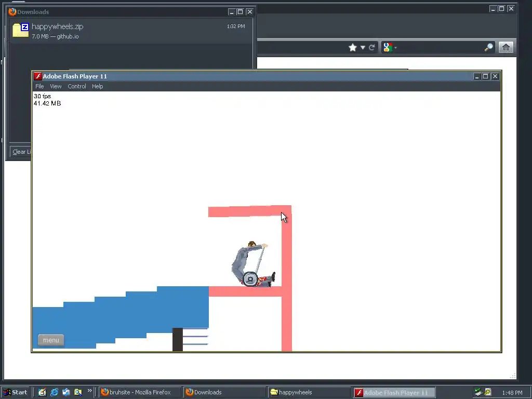Click the in-game menu button
Screen dimensions: 532x399
pos(51,340)
